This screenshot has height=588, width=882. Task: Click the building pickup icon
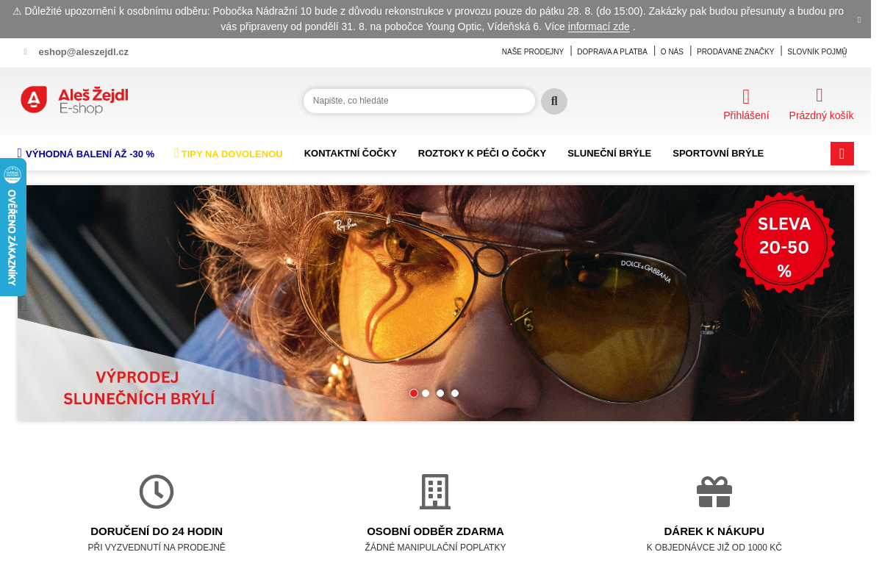coord(435,492)
